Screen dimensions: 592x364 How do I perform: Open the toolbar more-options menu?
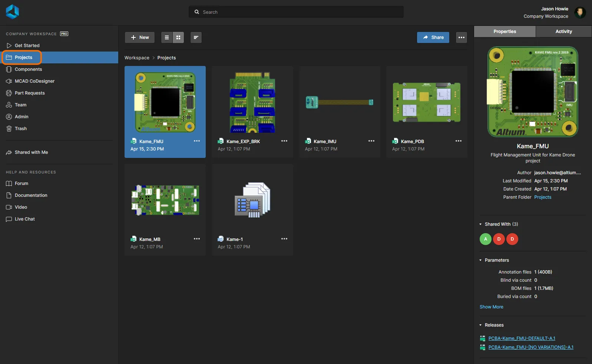click(x=462, y=37)
